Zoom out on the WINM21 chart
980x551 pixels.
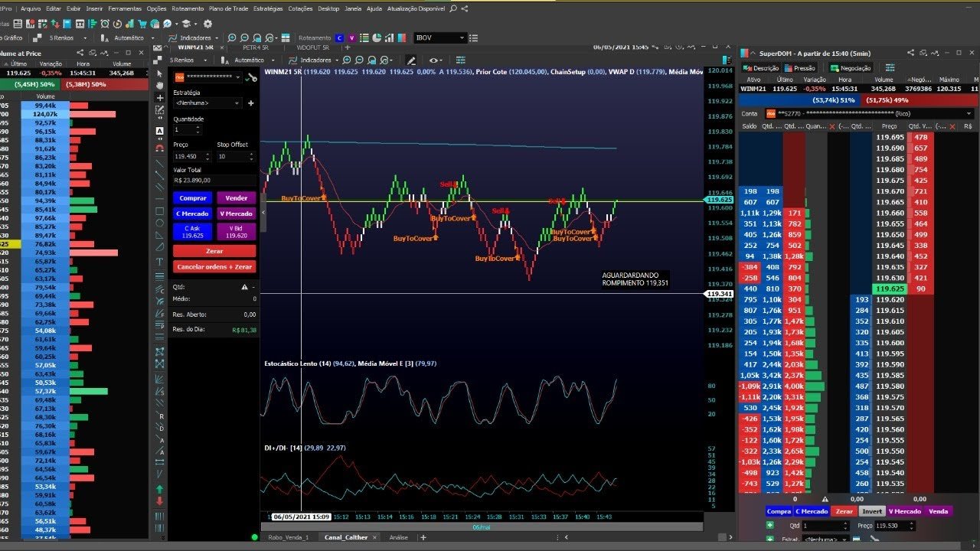[x=358, y=60]
